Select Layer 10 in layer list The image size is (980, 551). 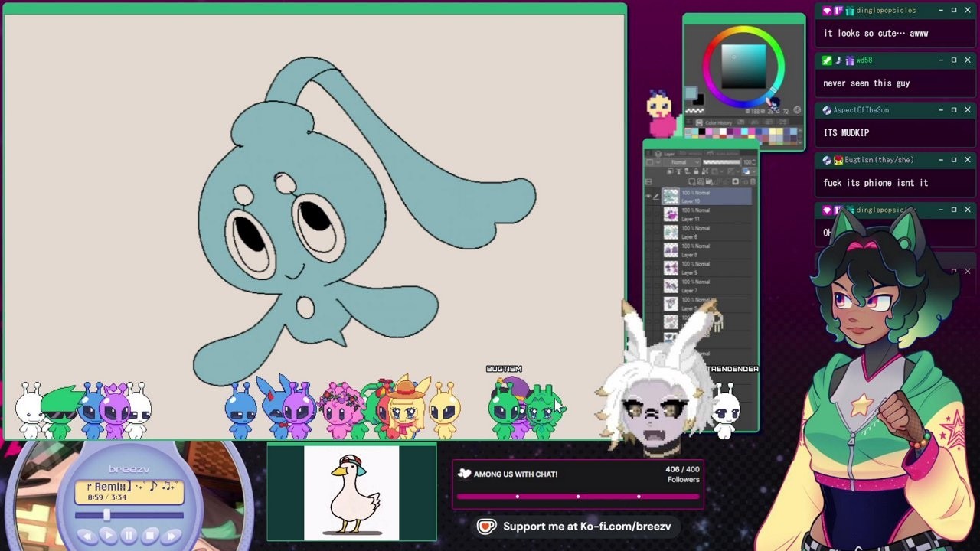coord(707,197)
